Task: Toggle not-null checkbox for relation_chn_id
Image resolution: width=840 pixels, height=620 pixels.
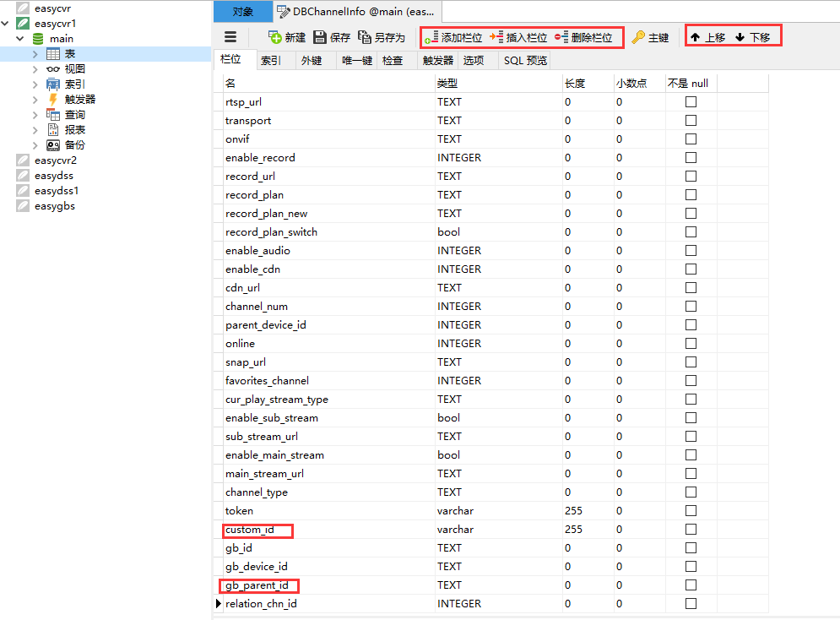Action: tap(691, 603)
